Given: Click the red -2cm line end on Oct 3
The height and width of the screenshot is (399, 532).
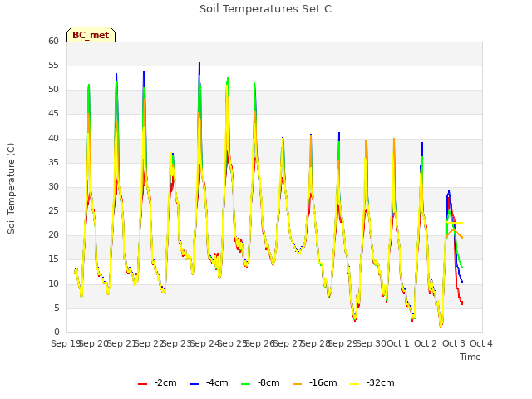Looking at the screenshot, I should point(462,303).
